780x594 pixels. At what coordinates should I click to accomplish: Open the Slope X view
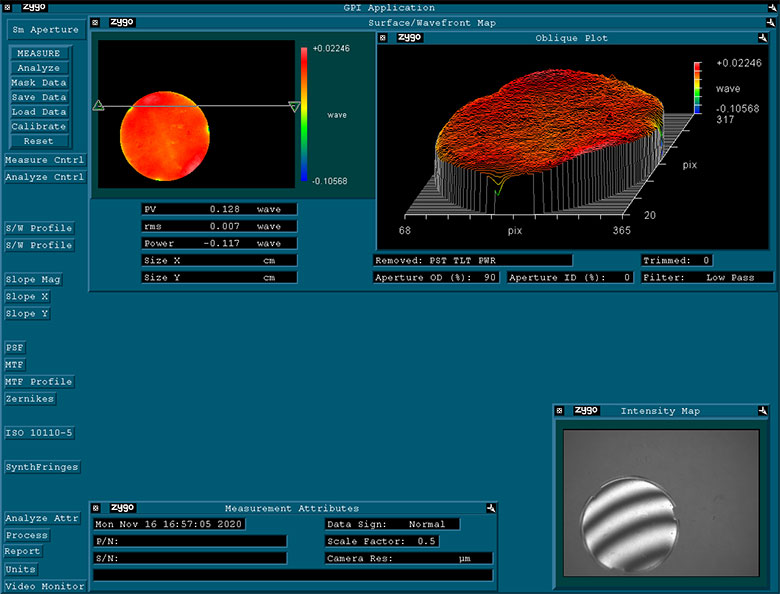pos(27,297)
